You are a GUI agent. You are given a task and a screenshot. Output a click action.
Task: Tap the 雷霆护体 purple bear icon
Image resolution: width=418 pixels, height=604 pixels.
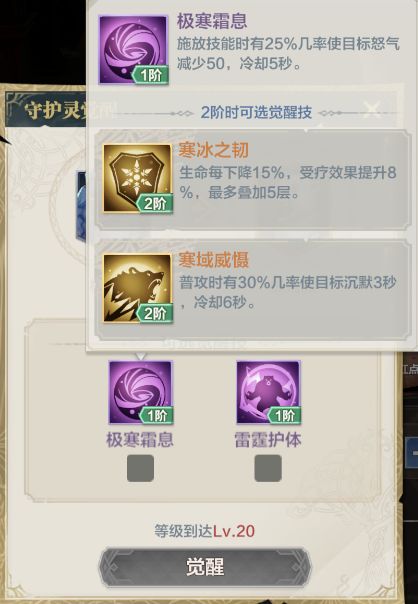(269, 392)
